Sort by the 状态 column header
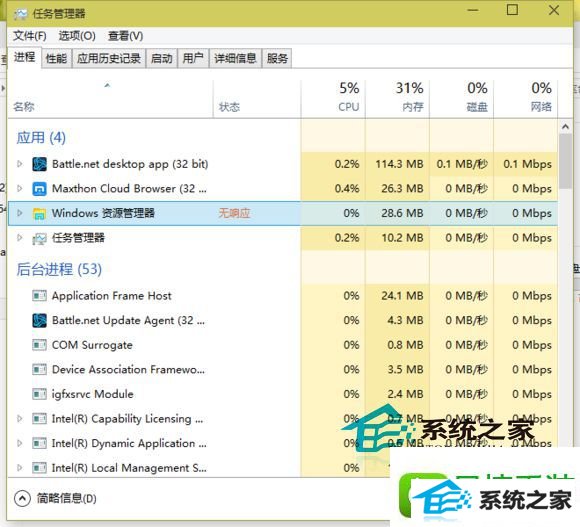This screenshot has width=580, height=527. [257, 99]
